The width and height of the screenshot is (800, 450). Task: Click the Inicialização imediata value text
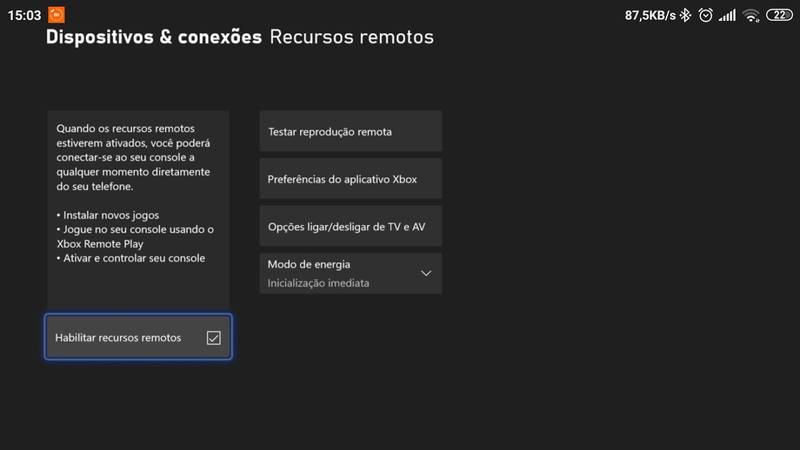[x=318, y=283]
